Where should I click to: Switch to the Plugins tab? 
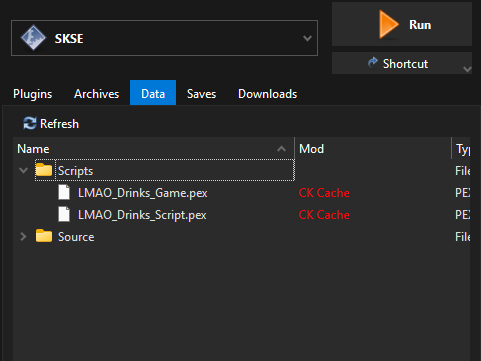33,94
